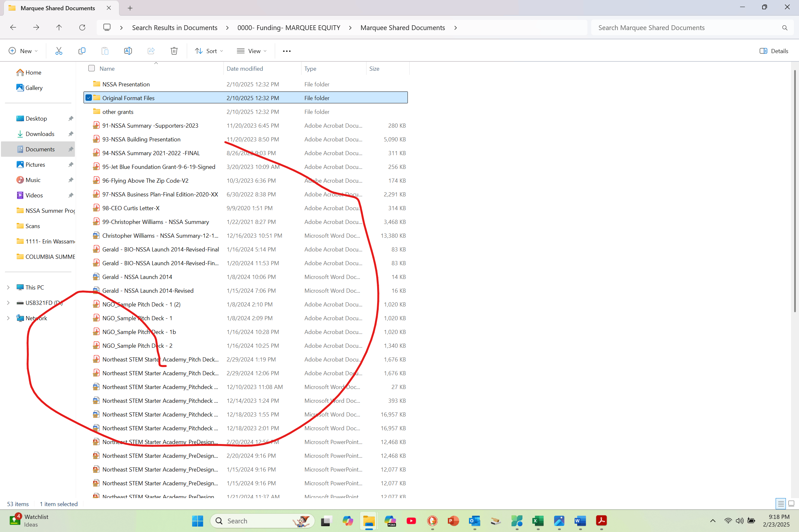This screenshot has height=532, width=799.
Task: Click the Share icon in toolbar
Action: (151, 51)
